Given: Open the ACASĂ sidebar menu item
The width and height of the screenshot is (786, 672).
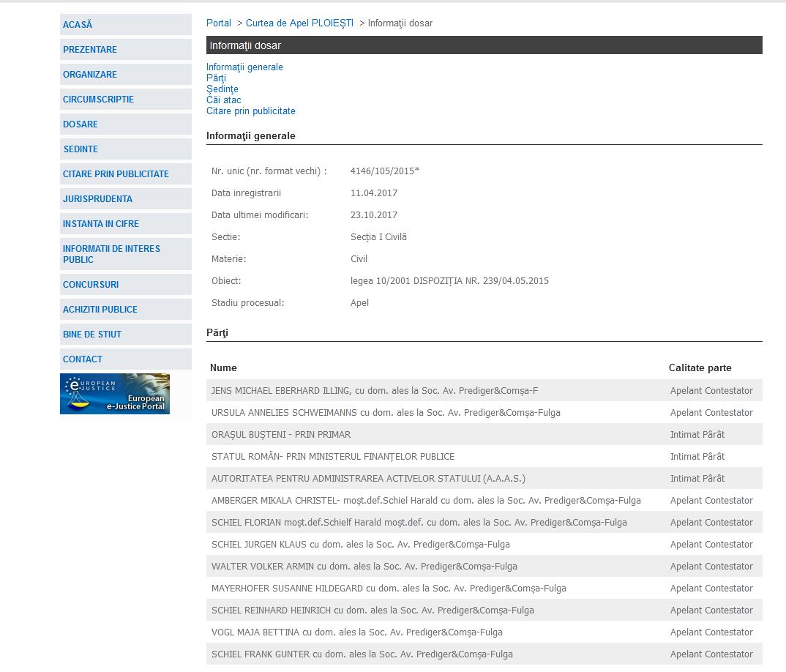Looking at the screenshot, I should [x=78, y=25].
